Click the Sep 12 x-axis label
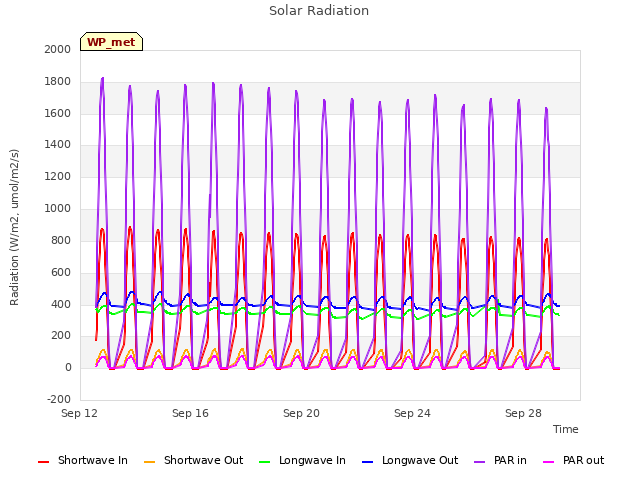The width and height of the screenshot is (640, 480). pos(80,413)
